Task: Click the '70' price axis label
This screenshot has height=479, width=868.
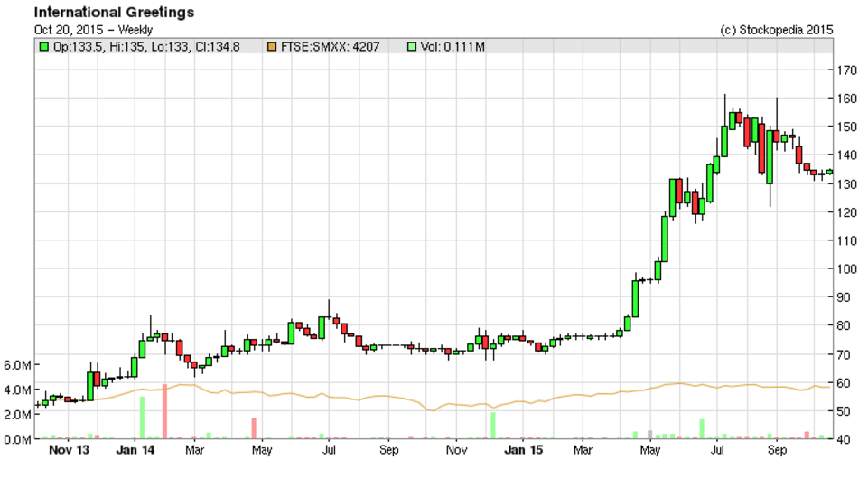Action: pos(844,354)
